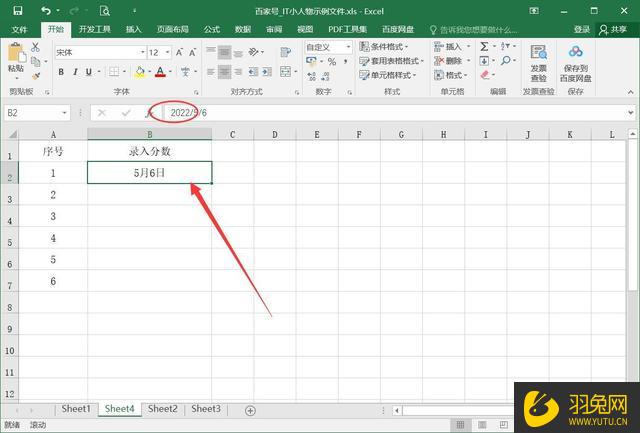Image resolution: width=640 pixels, height=433 pixels.
Task: Click the decrease decimal icon
Action: (325, 76)
